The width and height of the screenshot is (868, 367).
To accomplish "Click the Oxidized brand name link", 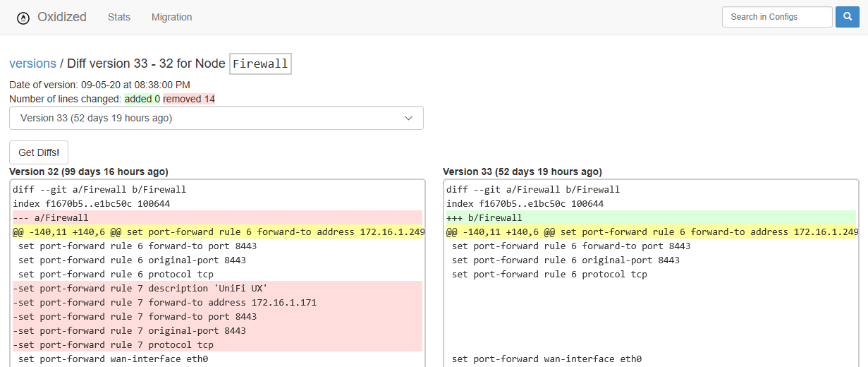I will tap(62, 17).
